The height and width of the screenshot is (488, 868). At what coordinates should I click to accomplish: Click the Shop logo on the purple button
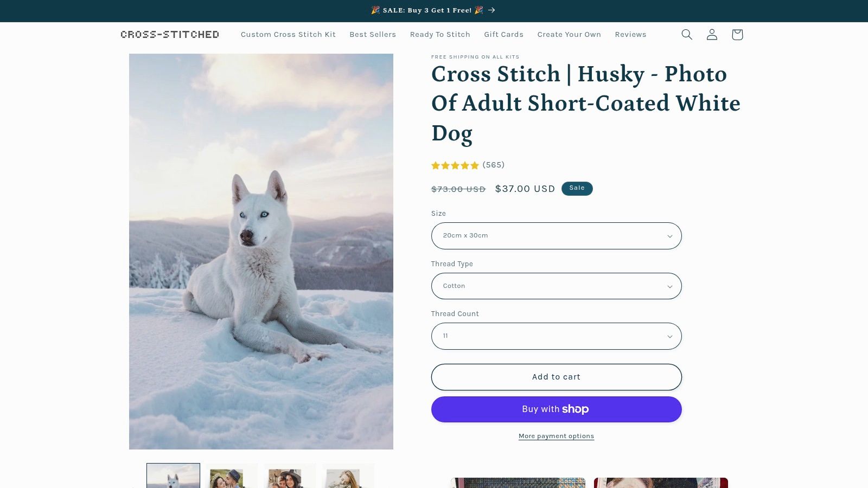pos(575,409)
